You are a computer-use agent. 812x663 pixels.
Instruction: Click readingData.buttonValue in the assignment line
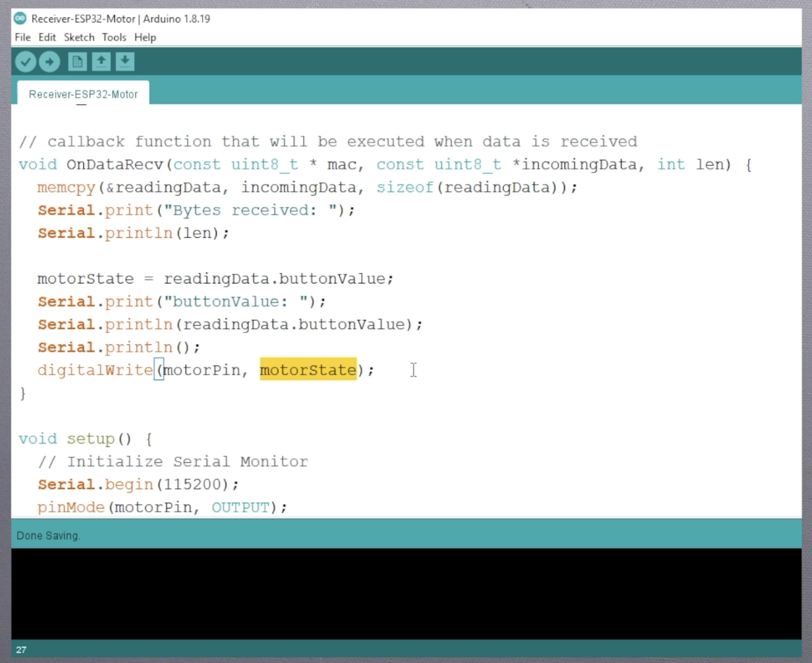pyautogui.click(x=275, y=279)
